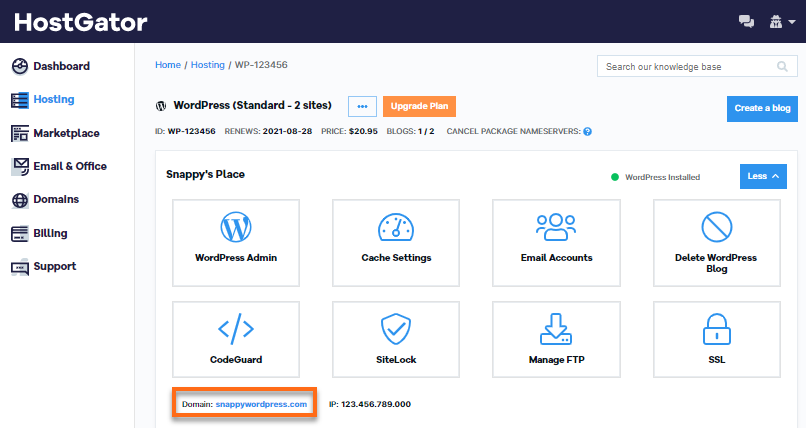Click the Cache Settings speedometer icon
The height and width of the screenshot is (428, 806).
(396, 228)
